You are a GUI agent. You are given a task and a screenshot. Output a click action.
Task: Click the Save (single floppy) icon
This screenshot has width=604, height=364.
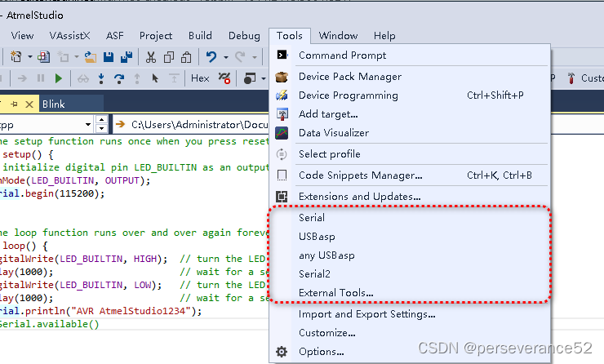109,57
